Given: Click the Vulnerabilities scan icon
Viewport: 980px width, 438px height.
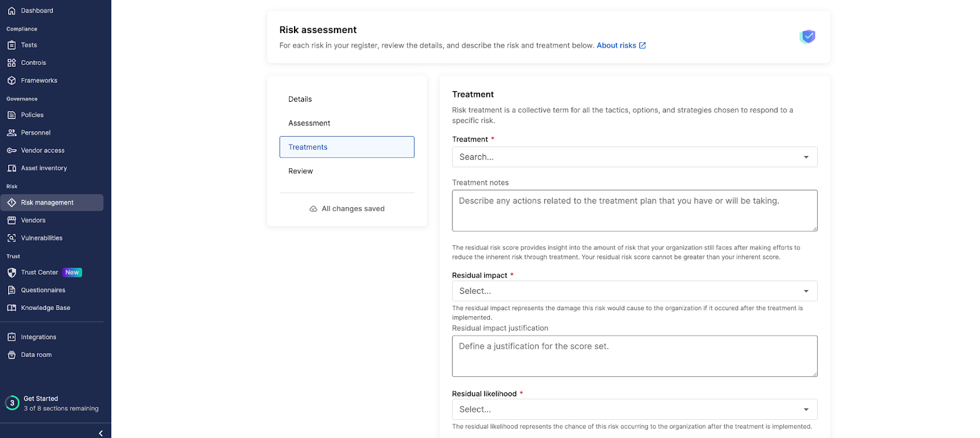Looking at the screenshot, I should coord(11,238).
